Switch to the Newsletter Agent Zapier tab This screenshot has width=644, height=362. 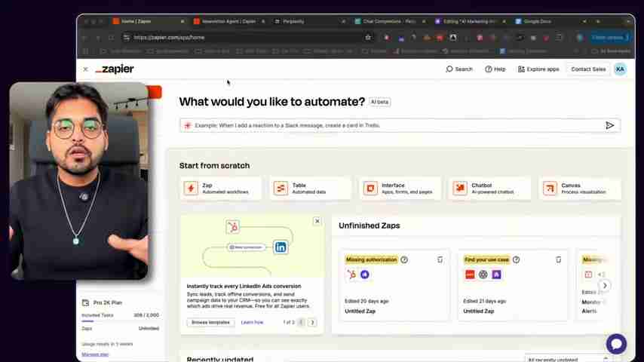229,21
